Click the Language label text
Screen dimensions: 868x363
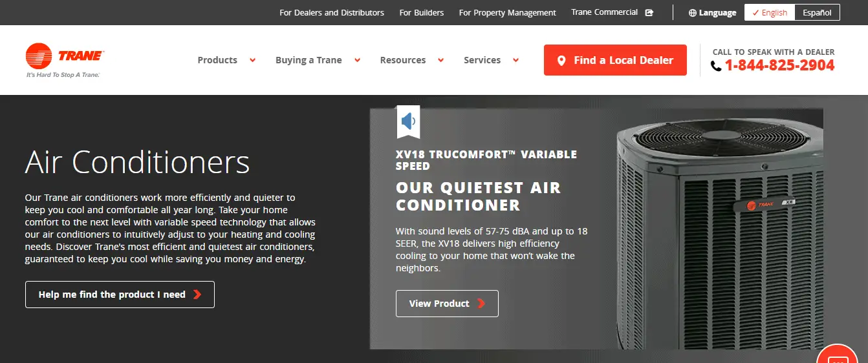717,13
